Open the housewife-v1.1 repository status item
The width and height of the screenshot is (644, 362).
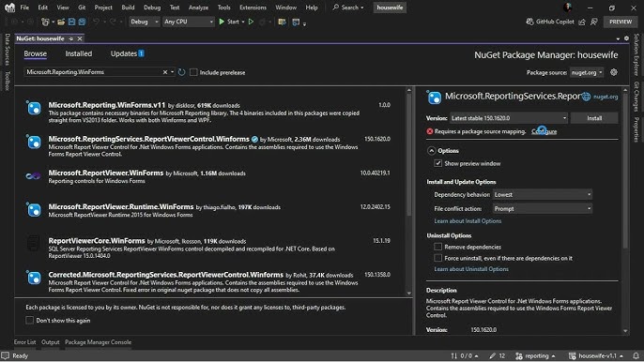pyautogui.click(x=595, y=355)
